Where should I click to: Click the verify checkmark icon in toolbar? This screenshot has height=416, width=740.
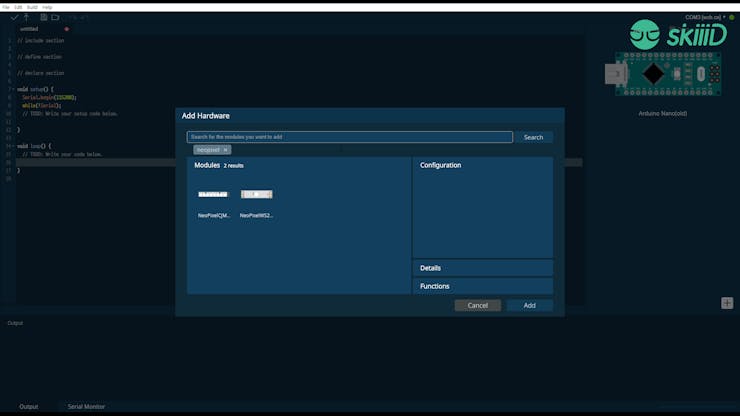pyautogui.click(x=14, y=17)
